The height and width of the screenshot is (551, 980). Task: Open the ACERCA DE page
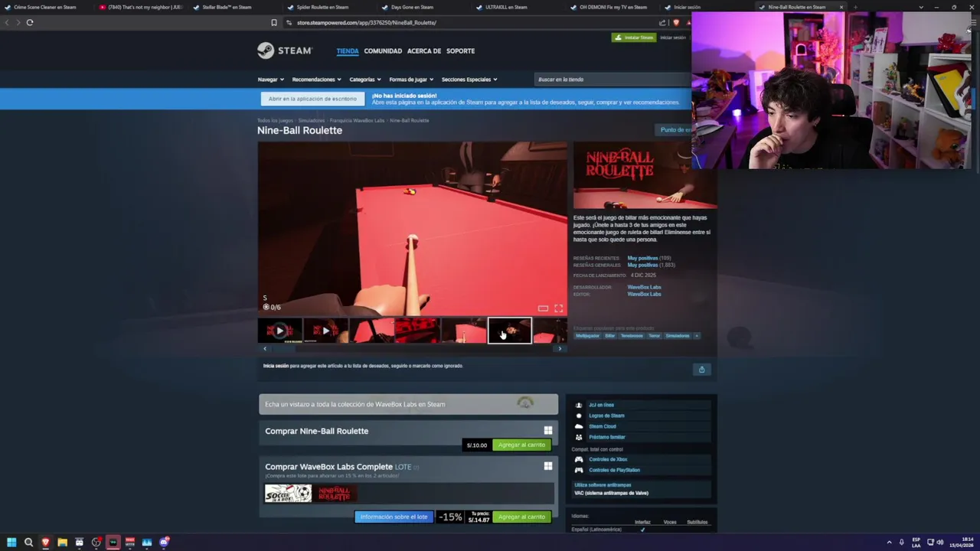tap(424, 51)
